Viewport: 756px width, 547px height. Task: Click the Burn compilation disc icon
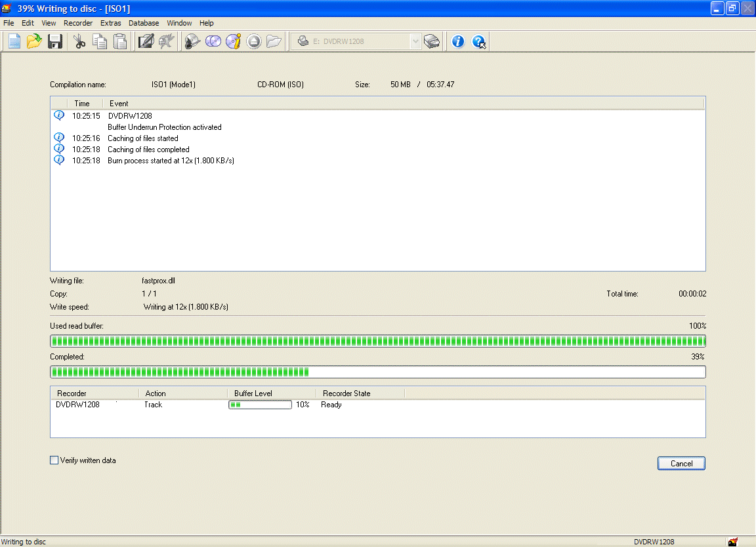tap(192, 41)
